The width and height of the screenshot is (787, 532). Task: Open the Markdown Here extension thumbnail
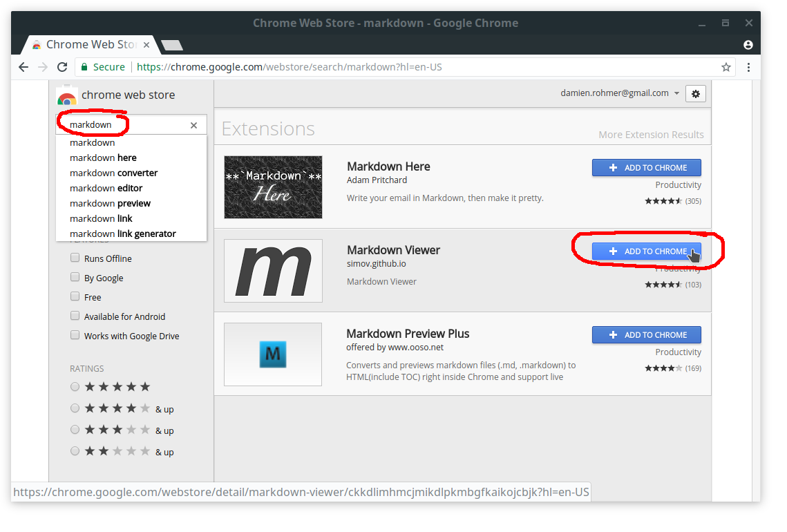click(x=273, y=187)
